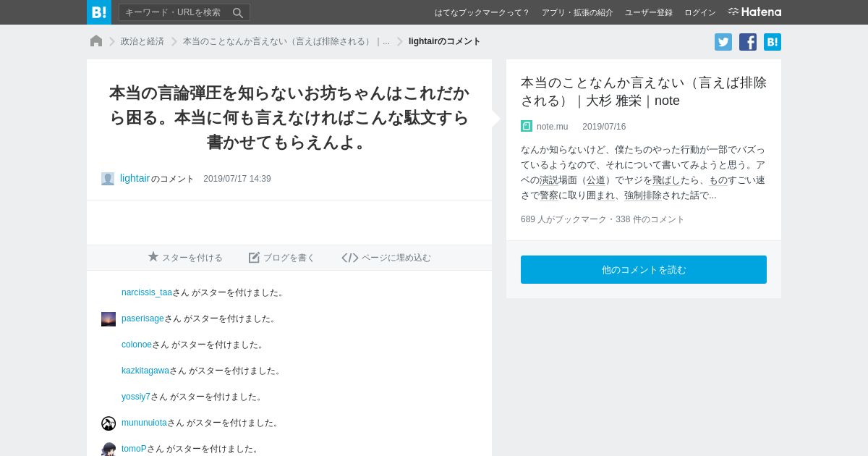Screen dimensions: 868x456
Task: Open lightair's profile link
Action: tap(135, 178)
